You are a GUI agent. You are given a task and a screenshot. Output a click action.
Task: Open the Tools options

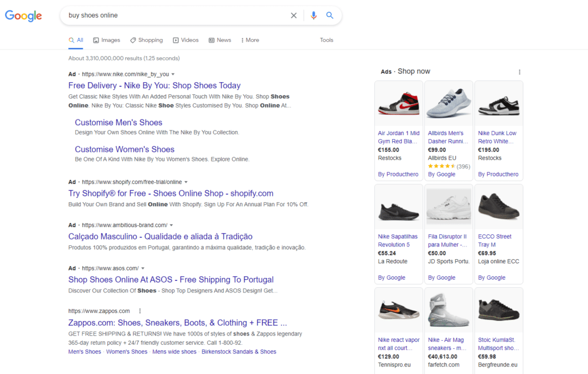coord(326,40)
